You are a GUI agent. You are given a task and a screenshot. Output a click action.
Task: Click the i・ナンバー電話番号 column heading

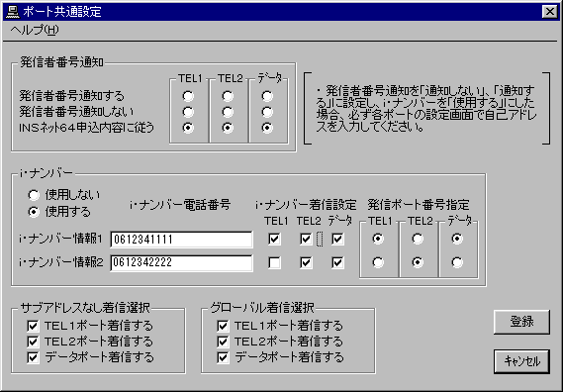tap(180, 205)
